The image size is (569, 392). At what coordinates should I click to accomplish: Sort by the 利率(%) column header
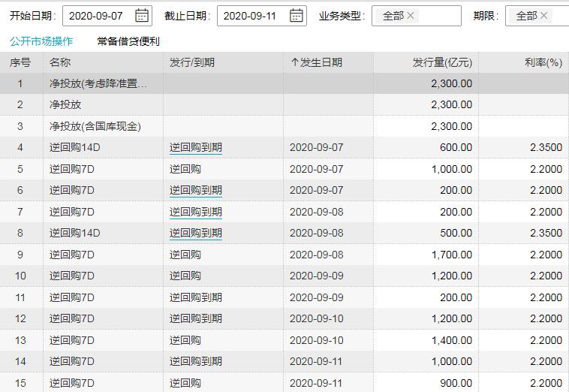[x=543, y=63]
